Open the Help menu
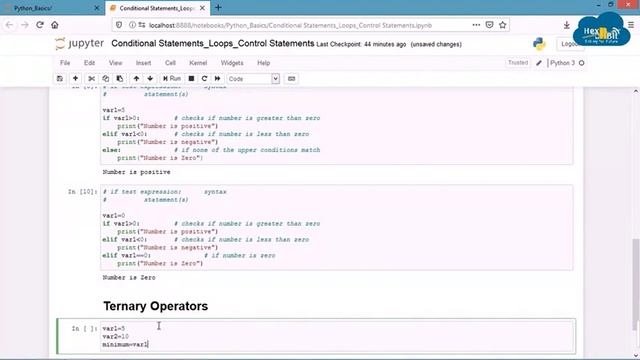 264,63
